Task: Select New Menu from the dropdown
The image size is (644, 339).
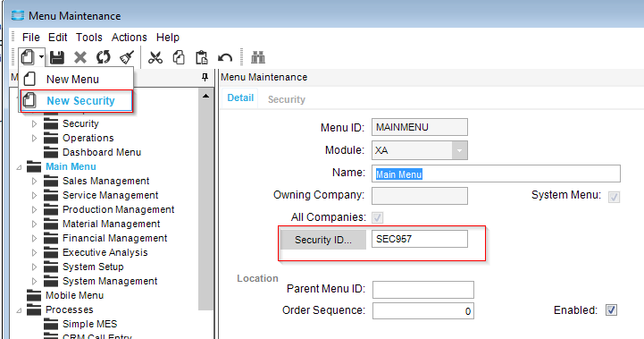Action: (x=77, y=79)
